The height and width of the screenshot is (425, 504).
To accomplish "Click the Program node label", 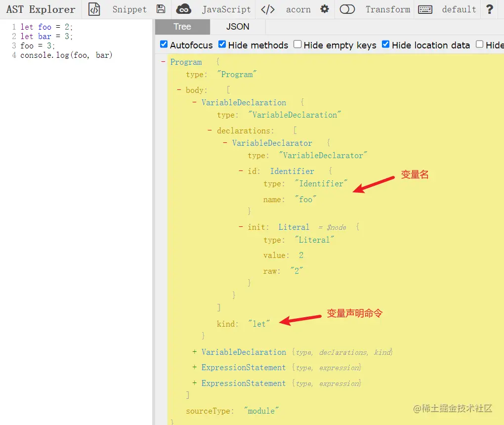I will pos(186,62).
